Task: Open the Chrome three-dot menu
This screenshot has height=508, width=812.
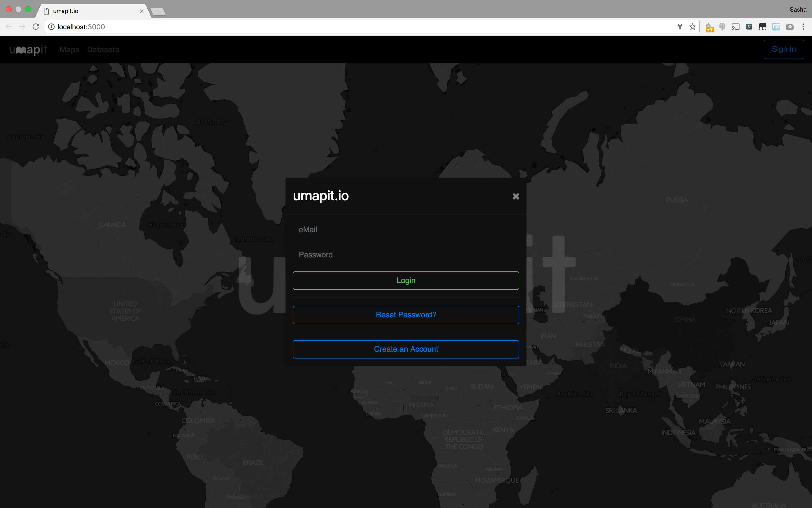Action: 803,27
